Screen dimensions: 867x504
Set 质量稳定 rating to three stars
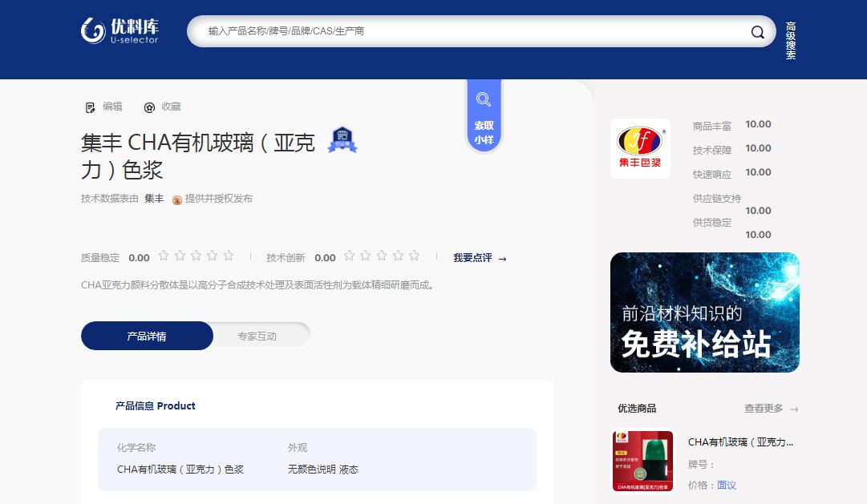[x=196, y=256]
